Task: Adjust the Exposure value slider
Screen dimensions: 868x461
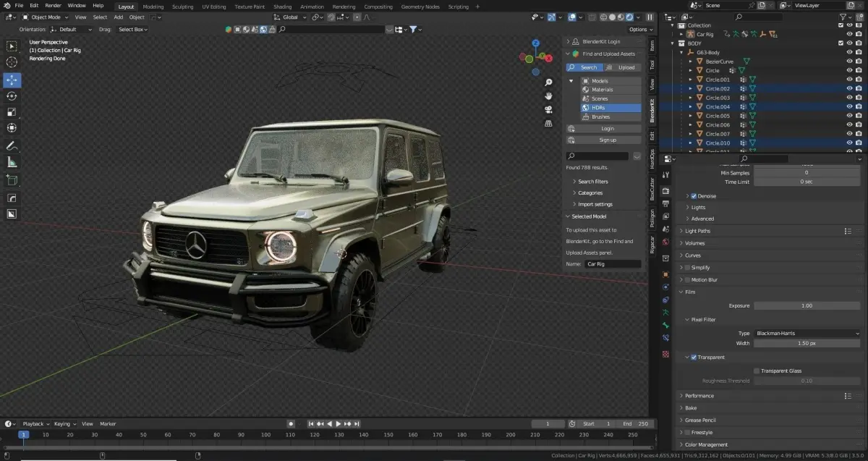Action: point(807,306)
